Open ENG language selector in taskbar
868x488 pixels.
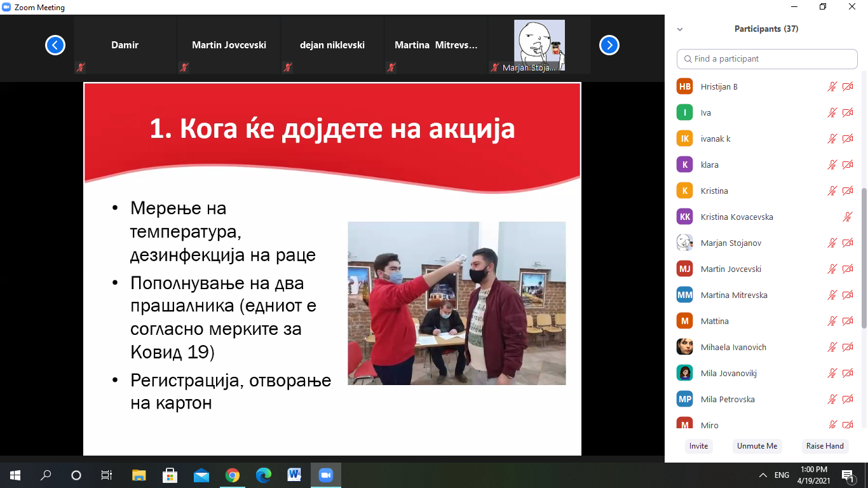coord(782,475)
